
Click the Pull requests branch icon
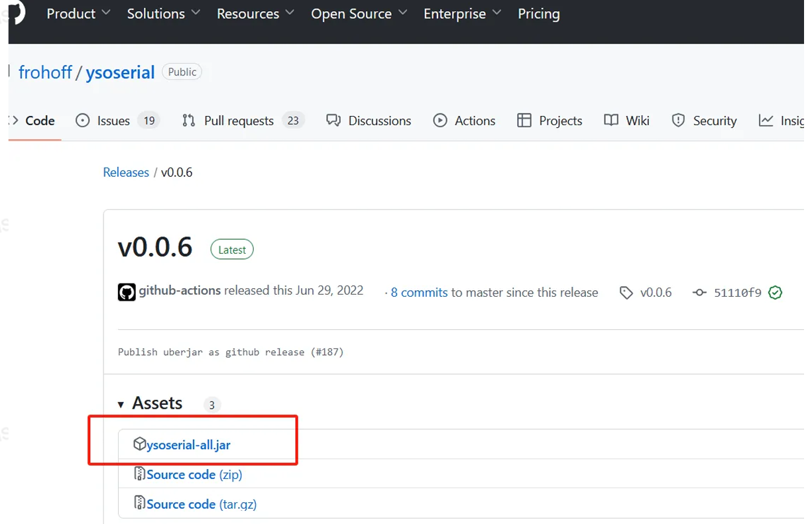tap(189, 121)
